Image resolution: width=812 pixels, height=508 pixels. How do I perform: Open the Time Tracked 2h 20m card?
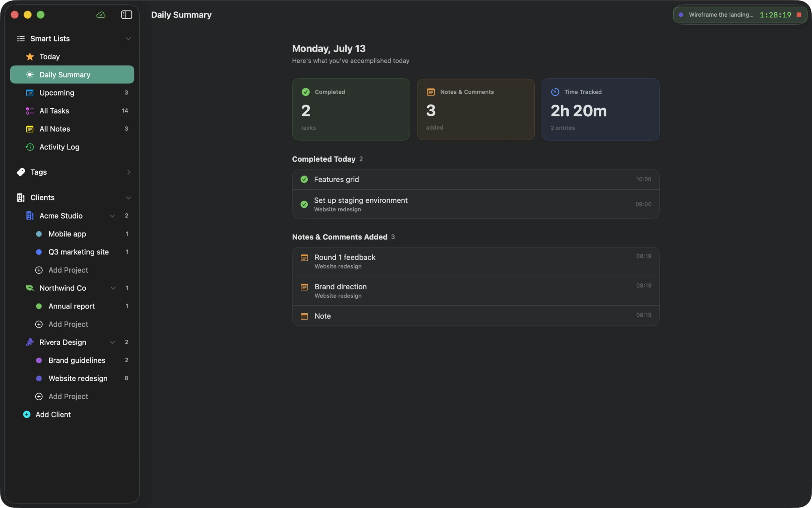point(600,109)
